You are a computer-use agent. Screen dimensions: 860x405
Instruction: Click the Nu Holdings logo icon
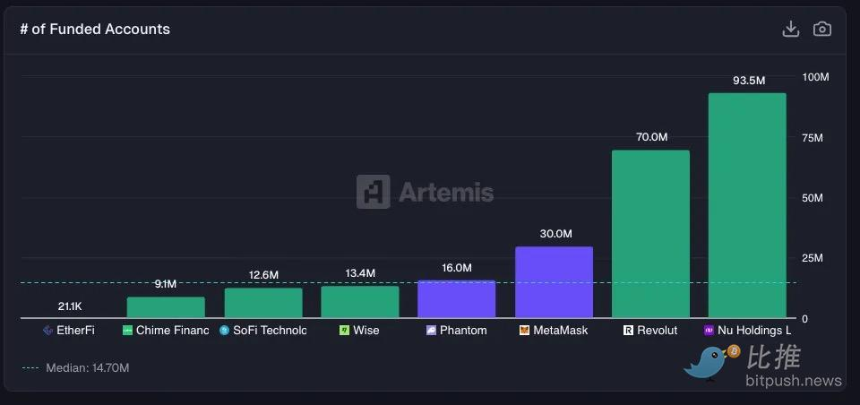click(709, 330)
